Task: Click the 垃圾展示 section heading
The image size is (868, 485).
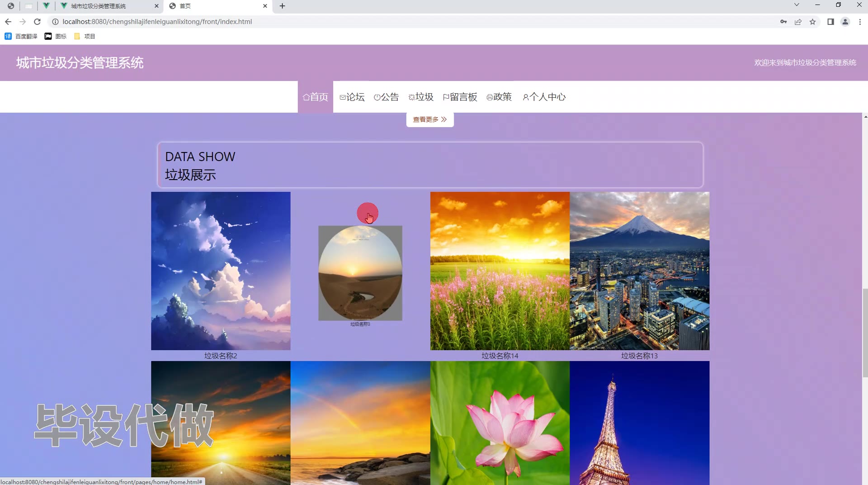Action: 190,175
